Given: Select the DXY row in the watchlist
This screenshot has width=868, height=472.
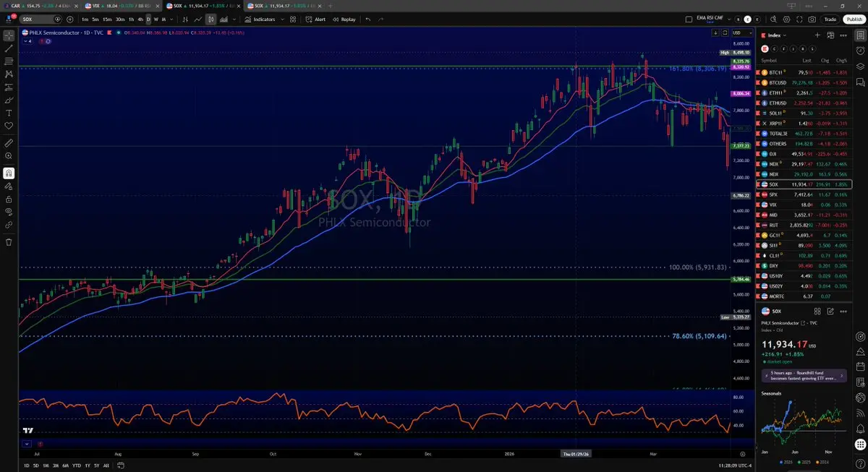Looking at the screenshot, I should (804, 265).
